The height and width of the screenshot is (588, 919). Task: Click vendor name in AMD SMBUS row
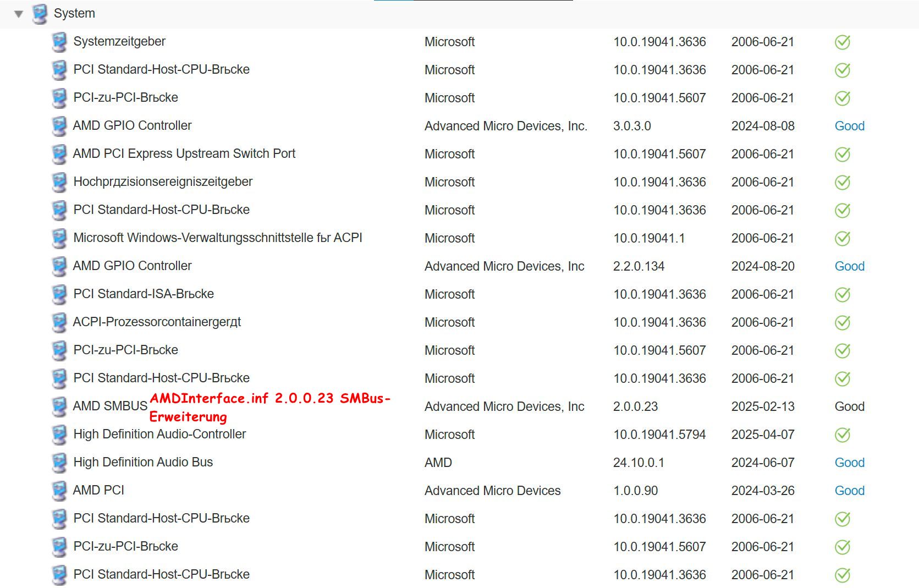(x=504, y=406)
